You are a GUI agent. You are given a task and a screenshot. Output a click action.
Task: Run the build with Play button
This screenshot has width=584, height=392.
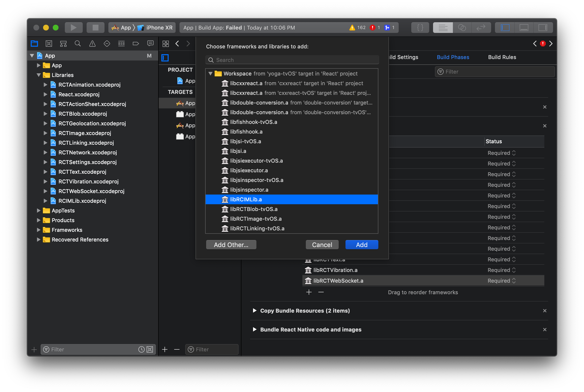pyautogui.click(x=74, y=28)
